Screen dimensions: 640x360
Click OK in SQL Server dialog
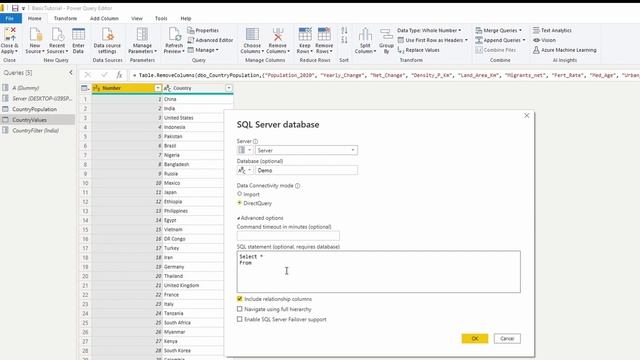click(475, 338)
